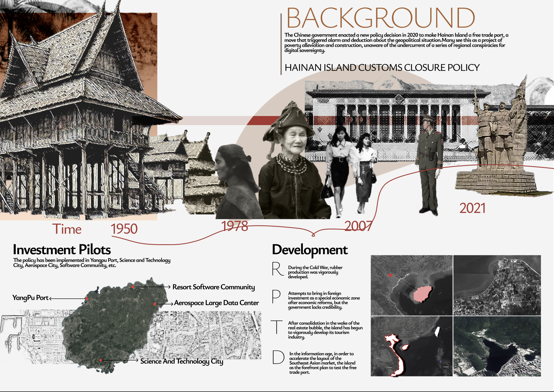The image size is (554, 392).
Task: Click the red dot for Science And Technology City
Action: 101,360
